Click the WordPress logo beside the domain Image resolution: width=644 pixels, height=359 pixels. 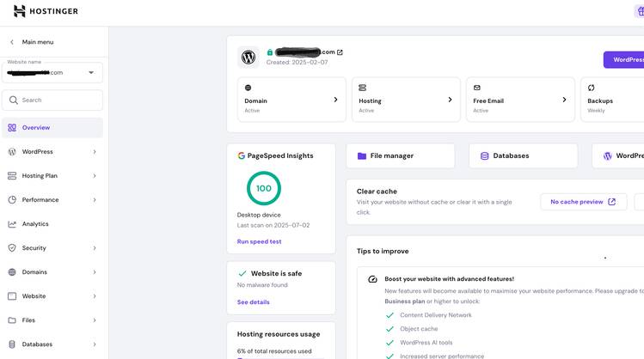click(248, 57)
